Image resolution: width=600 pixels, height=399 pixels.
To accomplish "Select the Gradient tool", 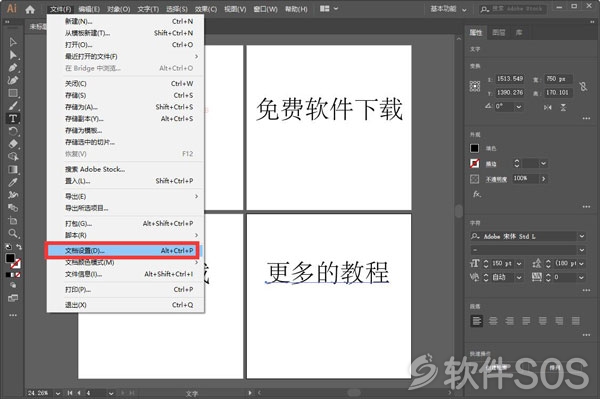I will [13, 169].
